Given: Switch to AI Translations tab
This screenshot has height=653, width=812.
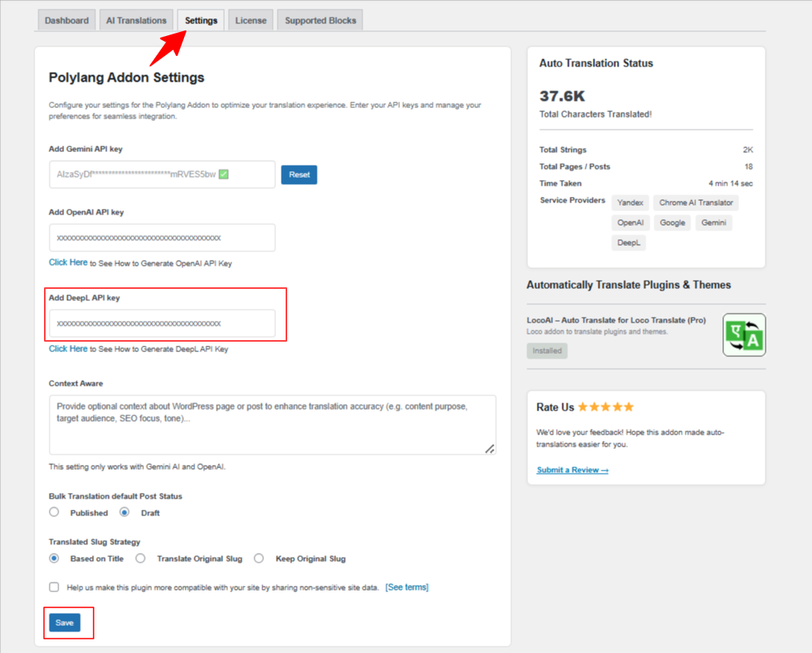Looking at the screenshot, I should click(x=136, y=20).
